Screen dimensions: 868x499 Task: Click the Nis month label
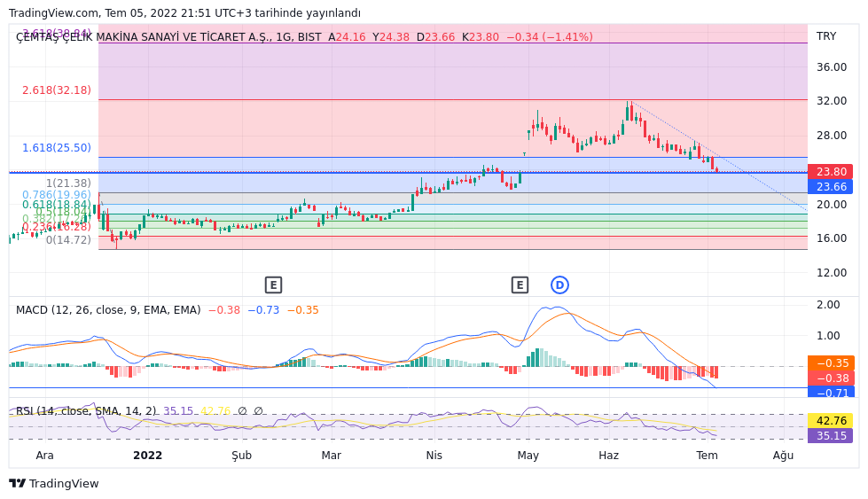pyautogui.click(x=434, y=456)
